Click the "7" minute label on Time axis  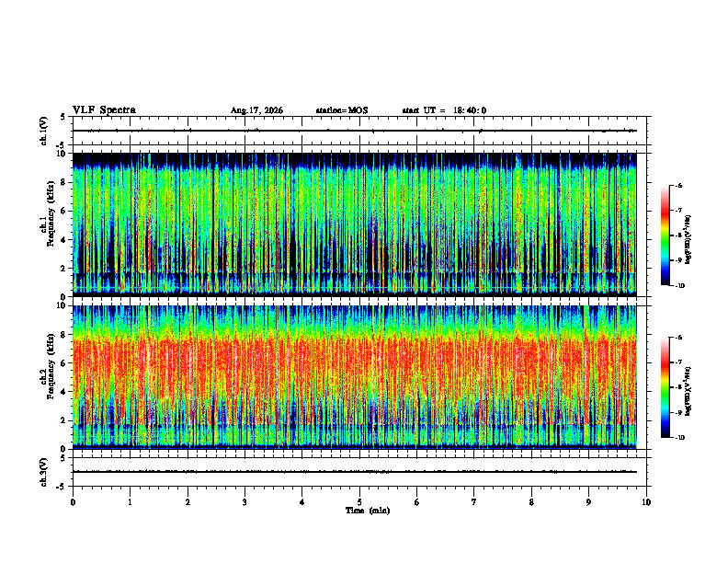click(x=474, y=502)
